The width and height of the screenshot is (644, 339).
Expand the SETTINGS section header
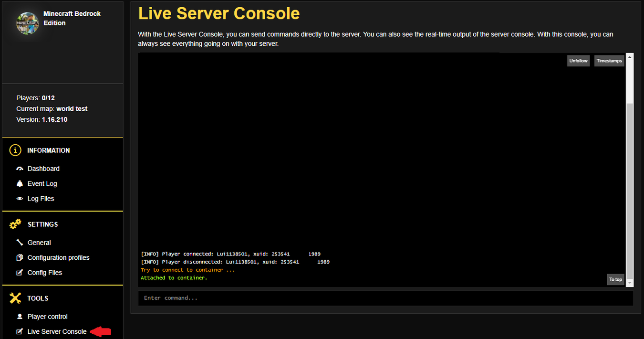click(x=42, y=224)
